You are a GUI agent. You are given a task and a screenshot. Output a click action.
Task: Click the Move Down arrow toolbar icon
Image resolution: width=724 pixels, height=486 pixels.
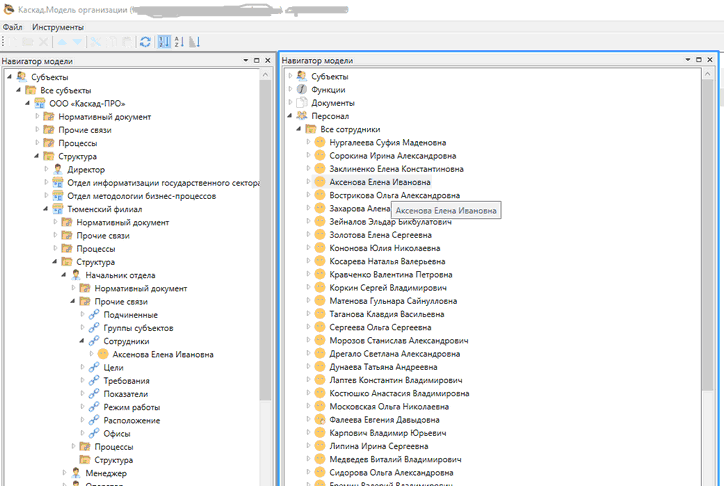[77, 42]
